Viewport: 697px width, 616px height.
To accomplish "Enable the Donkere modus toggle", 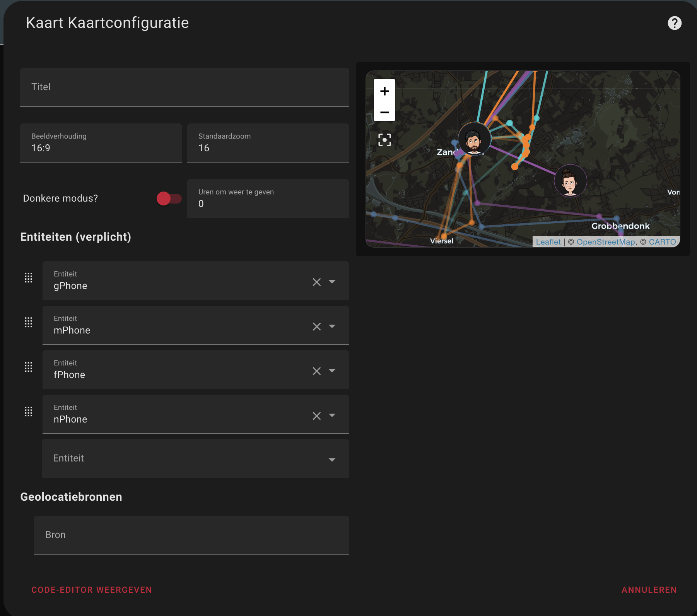I will coord(169,198).
